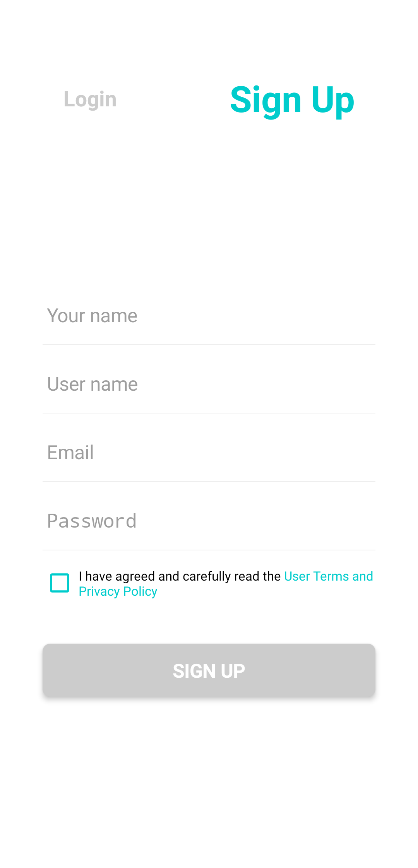The height and width of the screenshot is (868, 418).
Task: Tap the teal Sign Up title
Action: (x=292, y=100)
